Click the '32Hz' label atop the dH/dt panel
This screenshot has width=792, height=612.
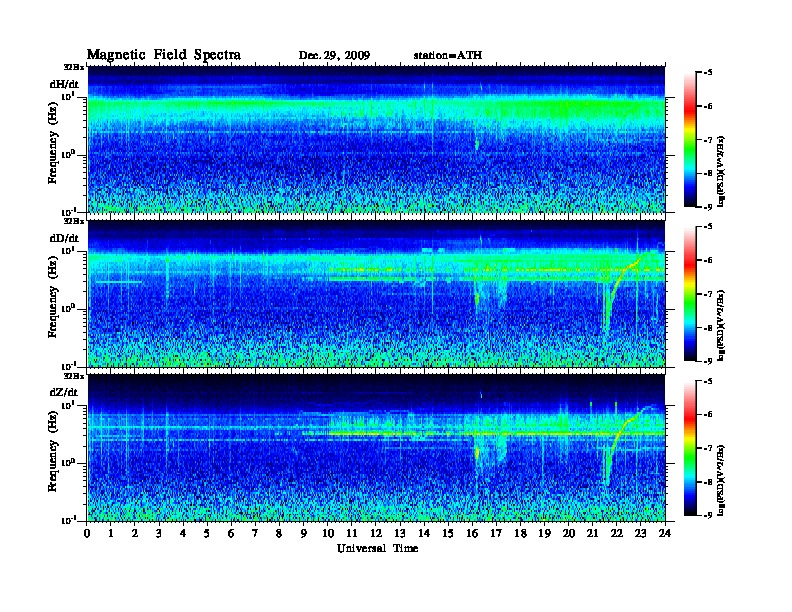pyautogui.click(x=74, y=67)
